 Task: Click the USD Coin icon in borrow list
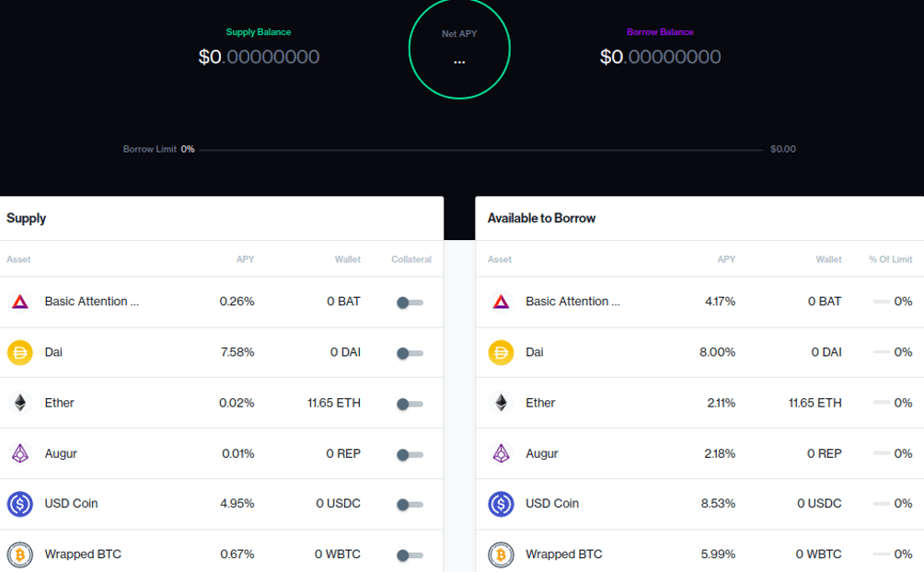coord(501,504)
